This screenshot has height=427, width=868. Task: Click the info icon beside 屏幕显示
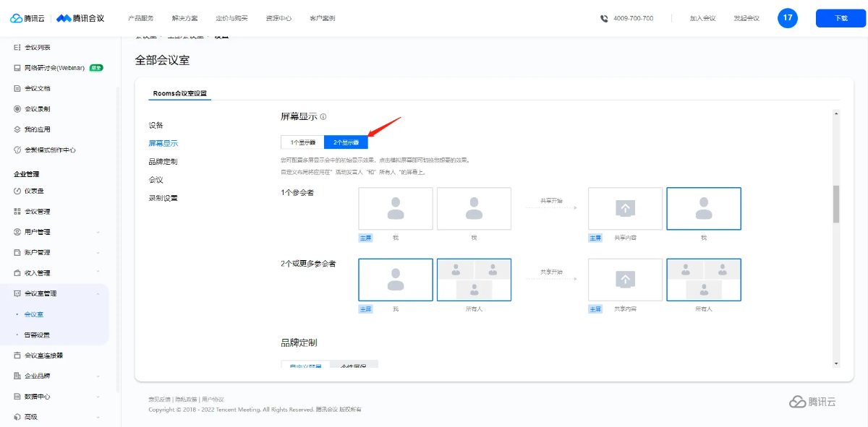coord(323,117)
